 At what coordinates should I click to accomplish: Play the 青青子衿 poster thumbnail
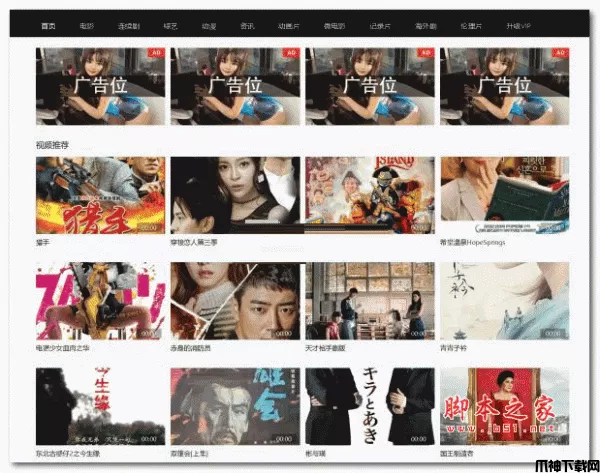pos(505,301)
